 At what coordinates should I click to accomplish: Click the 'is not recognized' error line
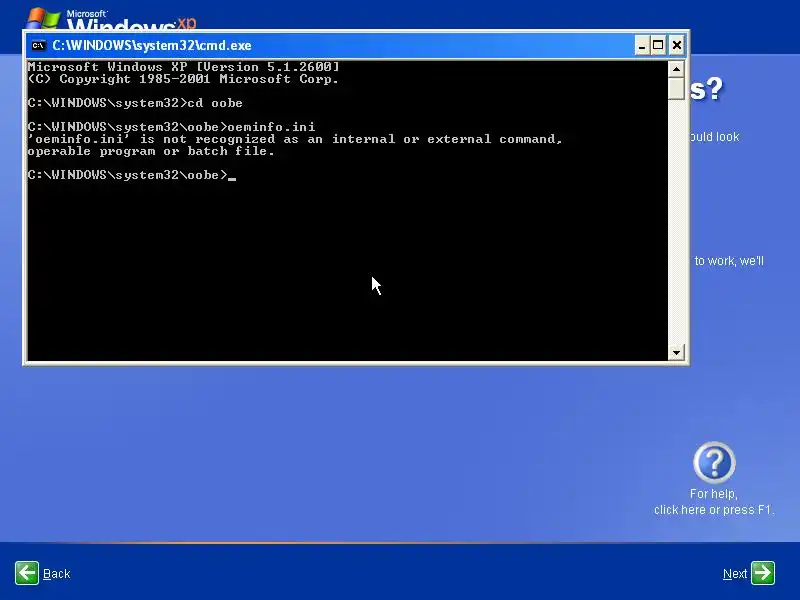pos(295,139)
